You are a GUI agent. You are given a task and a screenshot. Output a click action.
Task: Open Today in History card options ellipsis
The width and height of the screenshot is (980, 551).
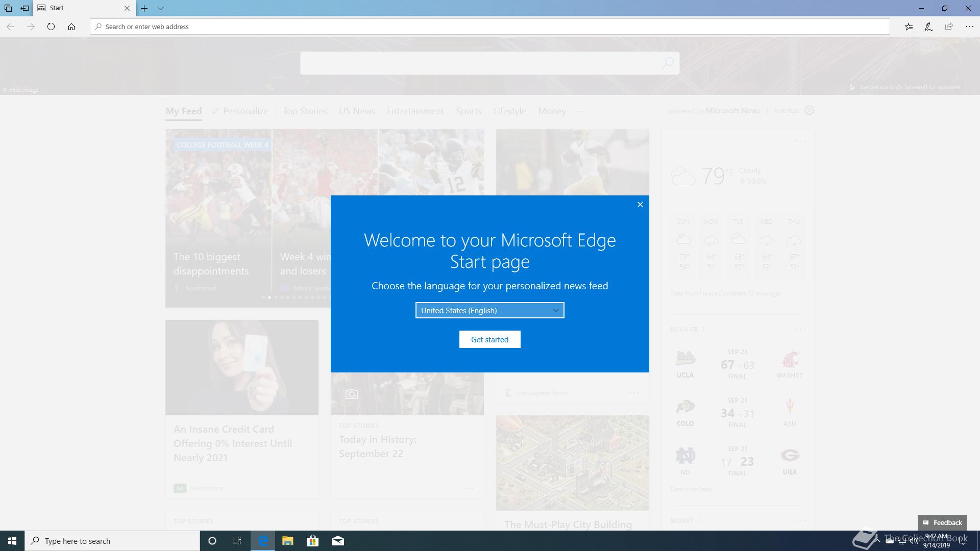coord(469,488)
